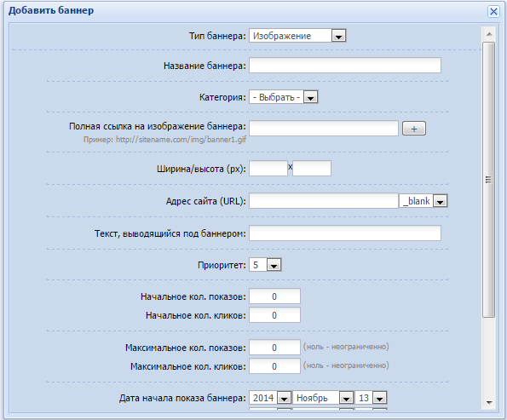This screenshot has height=420, width=507.
Task: Click the hint beside Максимальное кол. показов
Action: click(x=346, y=347)
